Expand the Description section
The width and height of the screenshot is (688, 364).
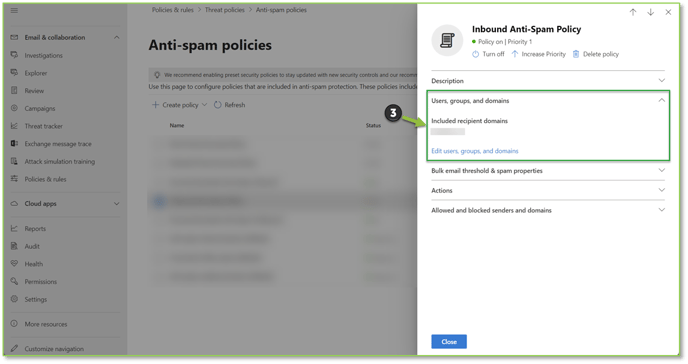[x=548, y=81]
